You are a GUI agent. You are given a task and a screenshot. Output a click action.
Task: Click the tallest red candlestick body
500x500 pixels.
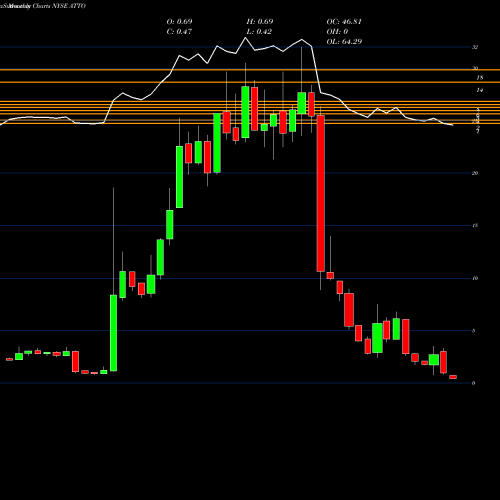(x=321, y=193)
